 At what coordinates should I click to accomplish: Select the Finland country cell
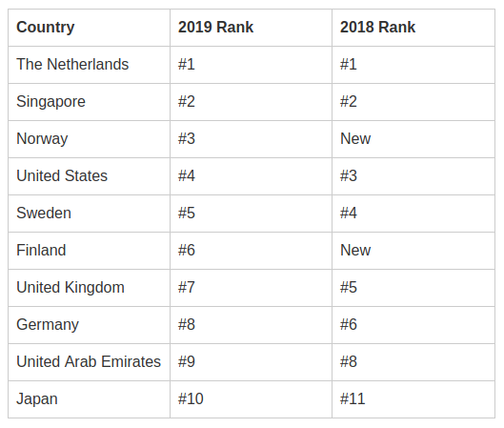[x=89, y=251]
